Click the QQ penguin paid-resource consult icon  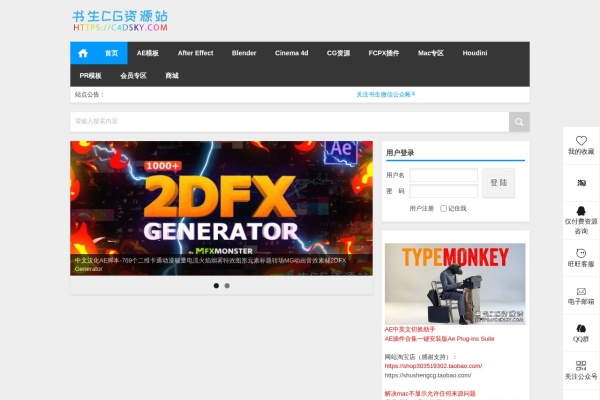tap(581, 211)
